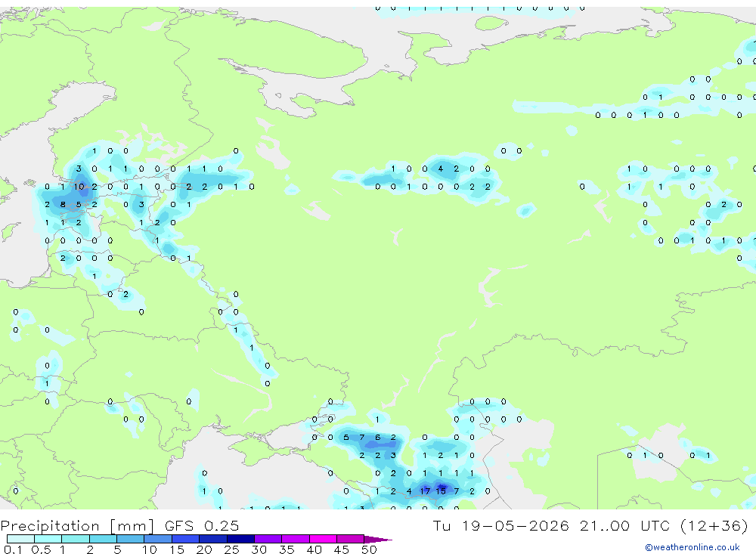Click the 'Tu 19-05-2026' date text
The width and height of the screenshot is (756, 554).
coord(501,525)
